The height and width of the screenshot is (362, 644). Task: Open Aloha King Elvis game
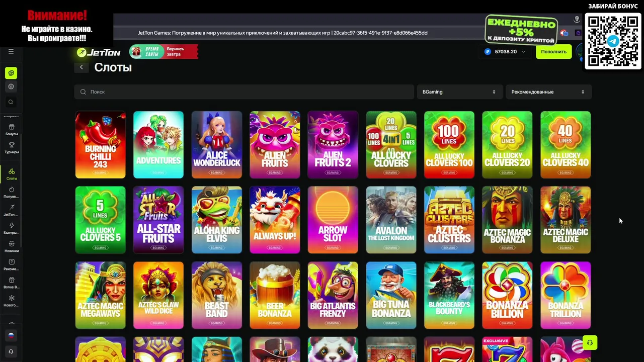click(x=217, y=220)
